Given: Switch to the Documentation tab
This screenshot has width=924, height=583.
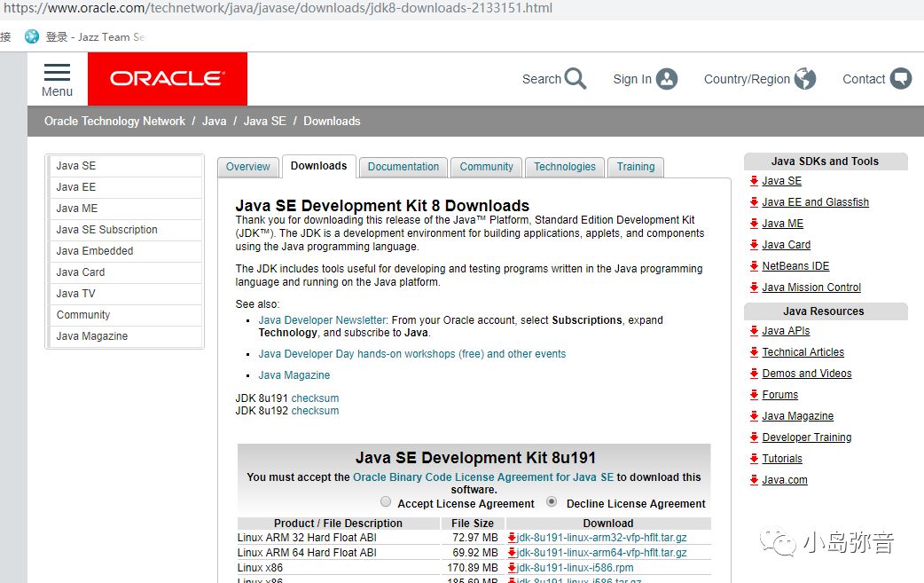Looking at the screenshot, I should click(x=403, y=167).
